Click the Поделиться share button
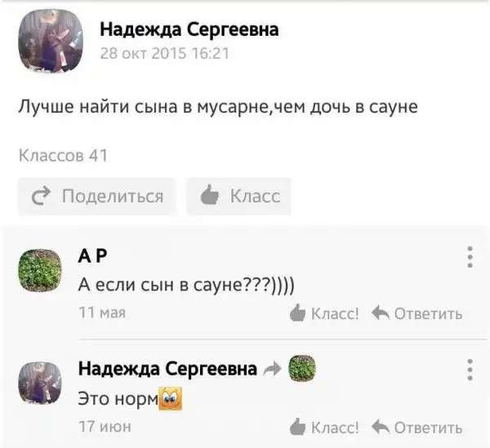Image resolution: width=490 pixels, height=448 pixels. point(97,197)
